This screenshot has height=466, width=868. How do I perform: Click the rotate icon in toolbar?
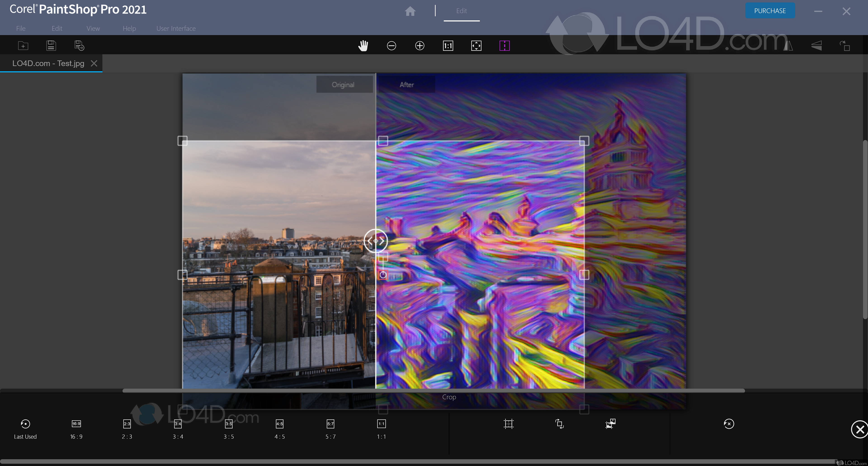(845, 45)
